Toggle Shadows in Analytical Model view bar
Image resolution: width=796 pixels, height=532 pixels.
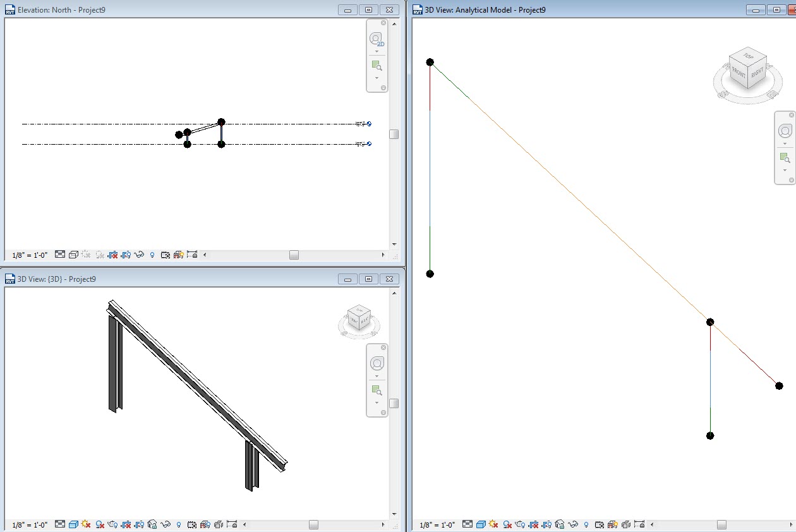pos(507,524)
